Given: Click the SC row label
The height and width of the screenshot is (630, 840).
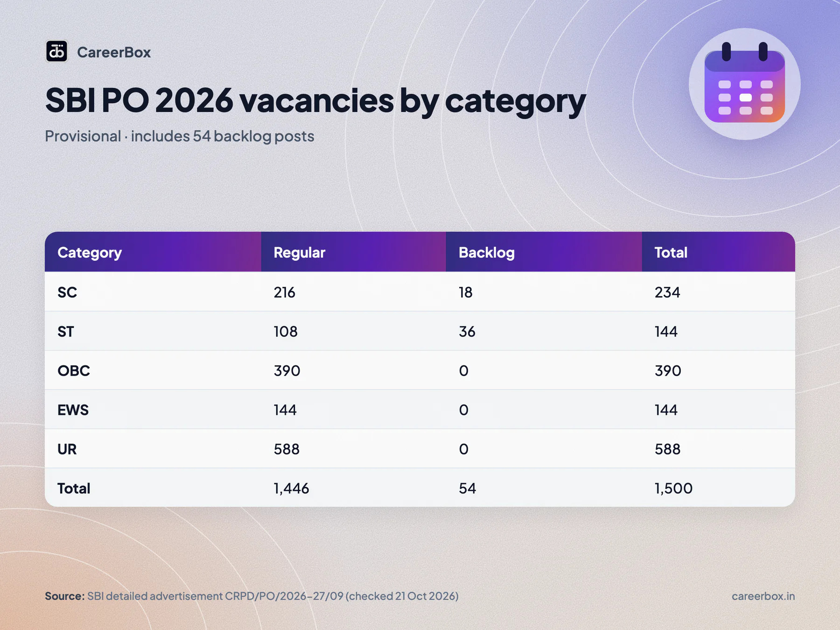Looking at the screenshot, I should 67,292.
